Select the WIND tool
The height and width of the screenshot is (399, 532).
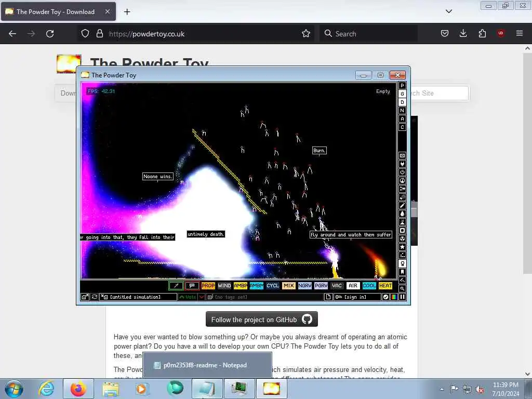click(224, 286)
